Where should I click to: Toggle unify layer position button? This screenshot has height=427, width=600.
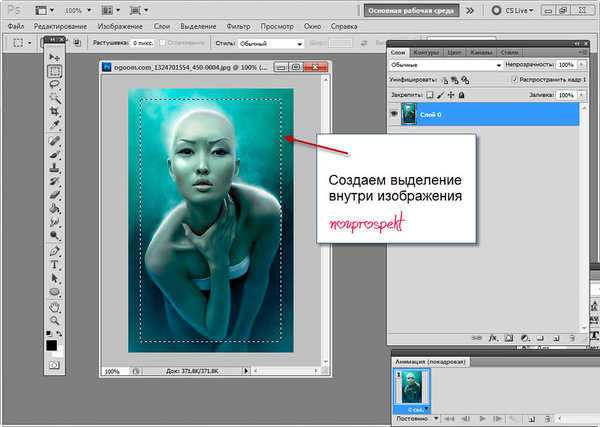[x=444, y=80]
